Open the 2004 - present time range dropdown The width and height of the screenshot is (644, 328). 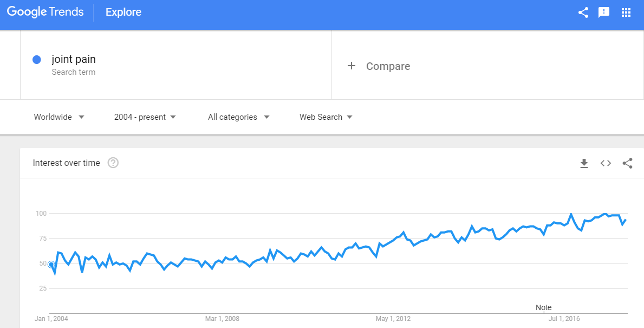pos(145,117)
